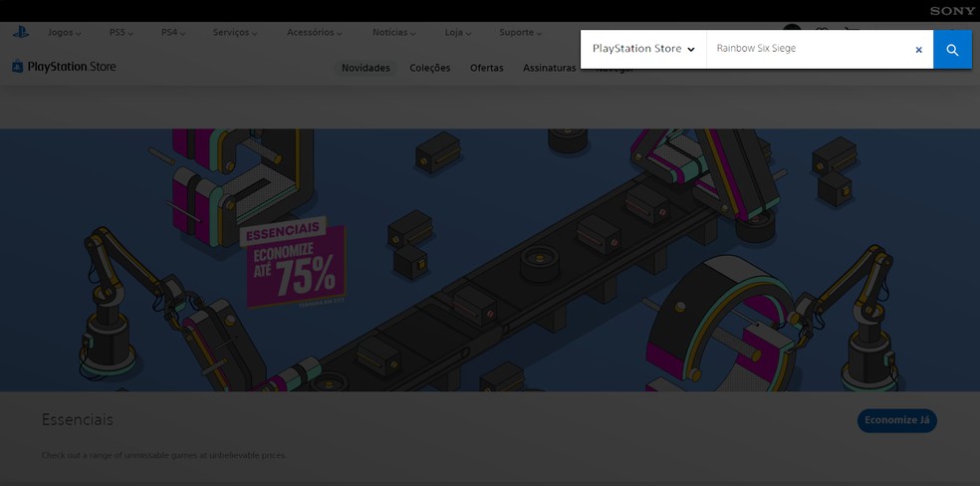
Task: Expand the Loja menu
Action: coord(458,33)
